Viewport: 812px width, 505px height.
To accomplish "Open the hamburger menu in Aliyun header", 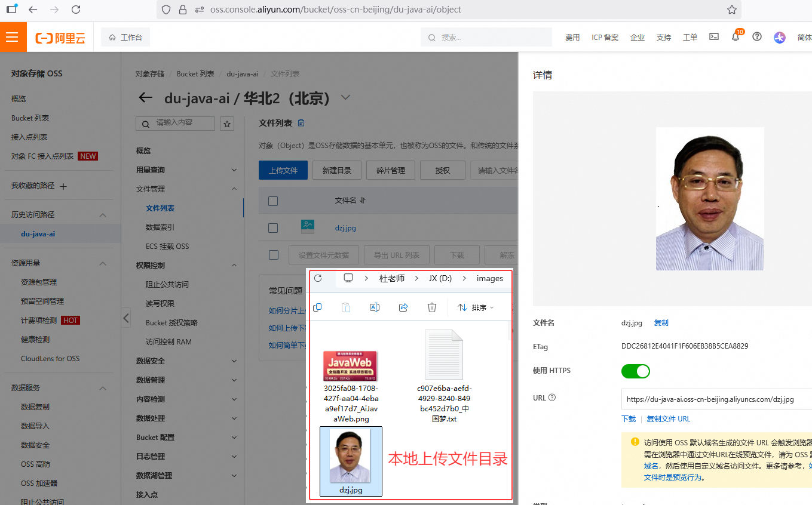I will click(13, 37).
